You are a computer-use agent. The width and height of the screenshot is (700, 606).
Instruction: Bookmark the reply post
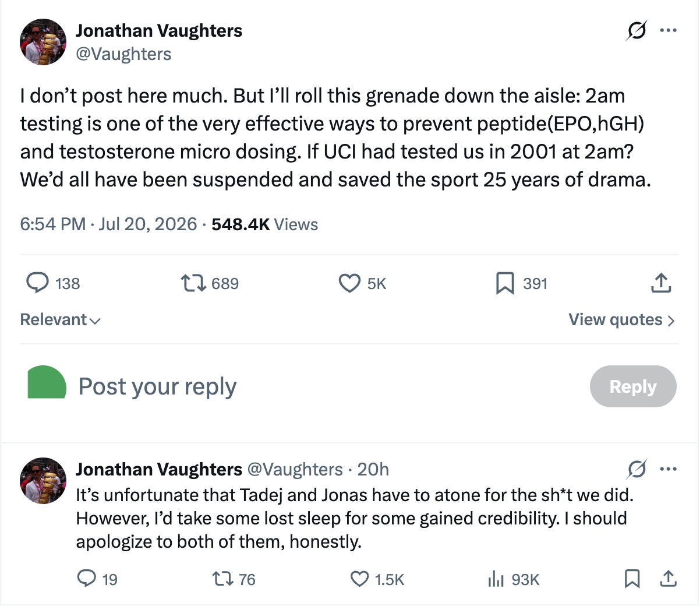pyautogui.click(x=632, y=579)
